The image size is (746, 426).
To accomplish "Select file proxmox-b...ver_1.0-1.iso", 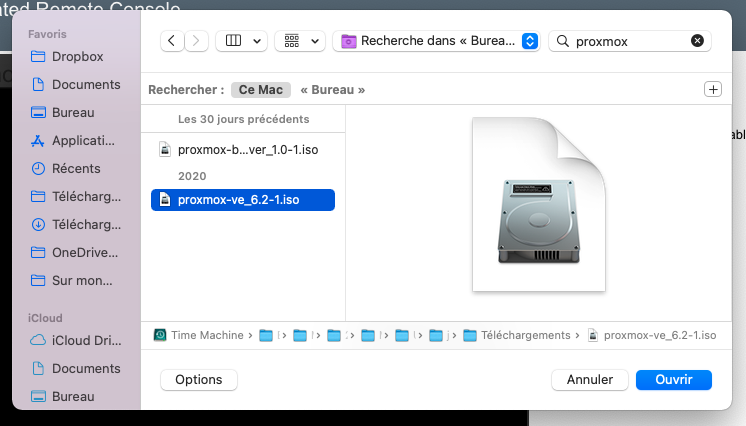I will pos(243,149).
